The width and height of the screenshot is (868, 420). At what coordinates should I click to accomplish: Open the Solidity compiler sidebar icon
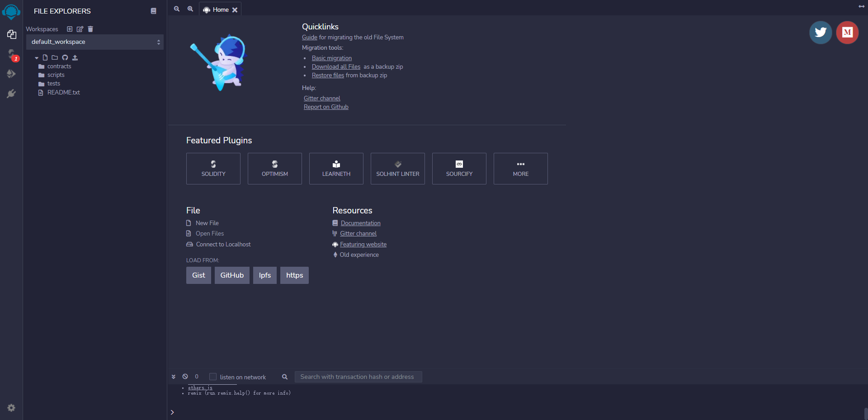[x=12, y=54]
